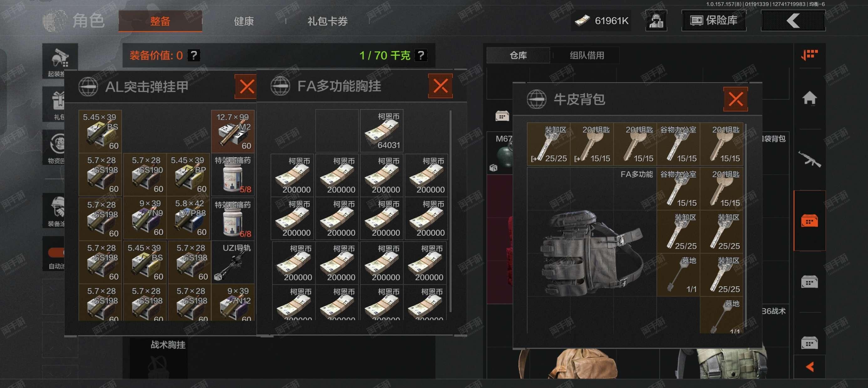The image size is (868, 388).
Task: Switch to 组队借用 team borrow tab
Action: click(x=586, y=56)
